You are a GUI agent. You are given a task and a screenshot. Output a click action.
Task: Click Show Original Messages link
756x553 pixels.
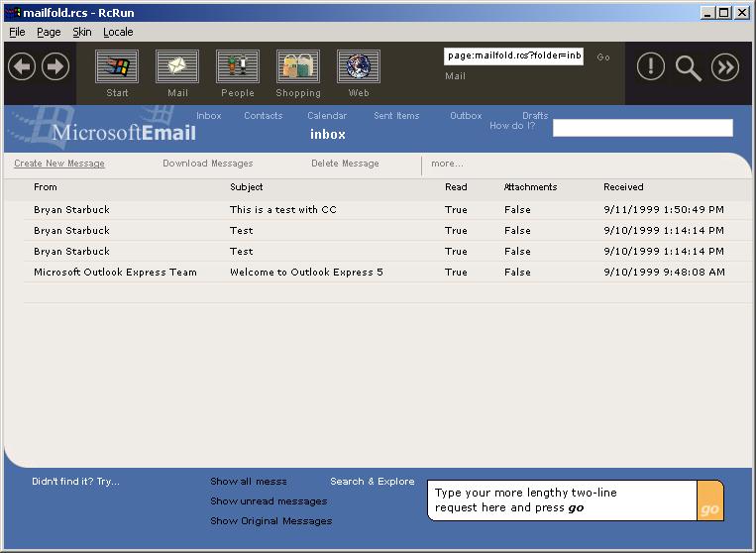pos(270,521)
